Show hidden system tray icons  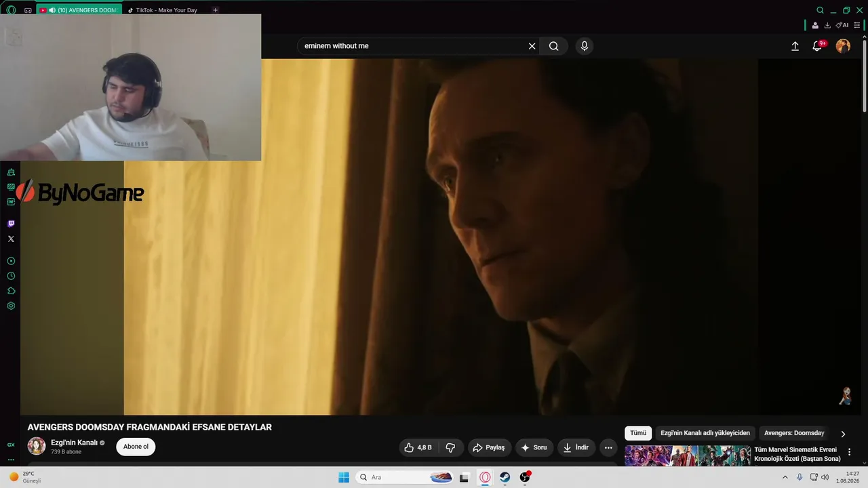[x=785, y=477]
